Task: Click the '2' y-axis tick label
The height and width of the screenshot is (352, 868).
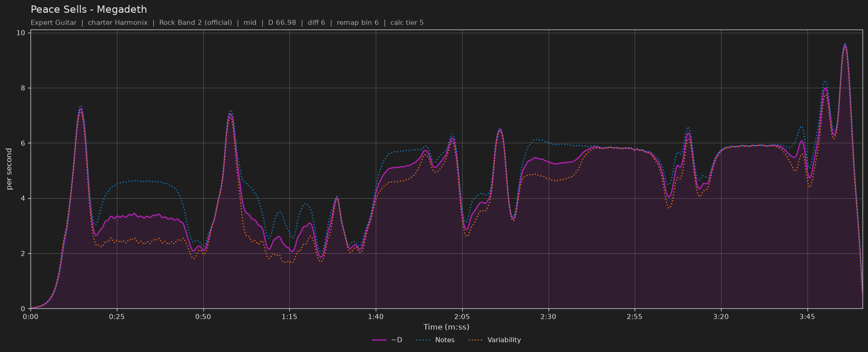Action: (x=23, y=254)
